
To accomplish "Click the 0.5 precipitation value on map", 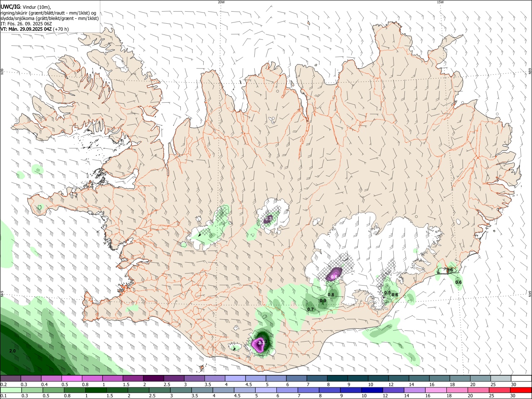I will point(387,293).
